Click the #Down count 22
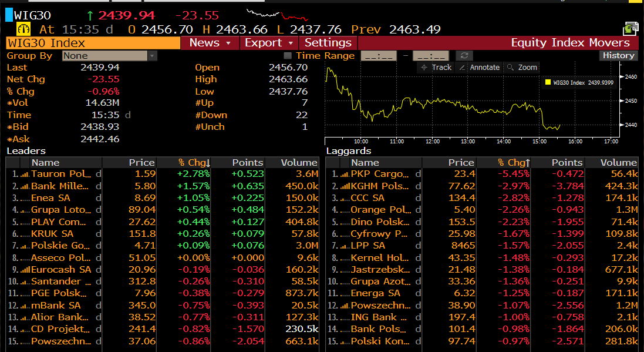This screenshot has height=352, width=644. pos(302,115)
